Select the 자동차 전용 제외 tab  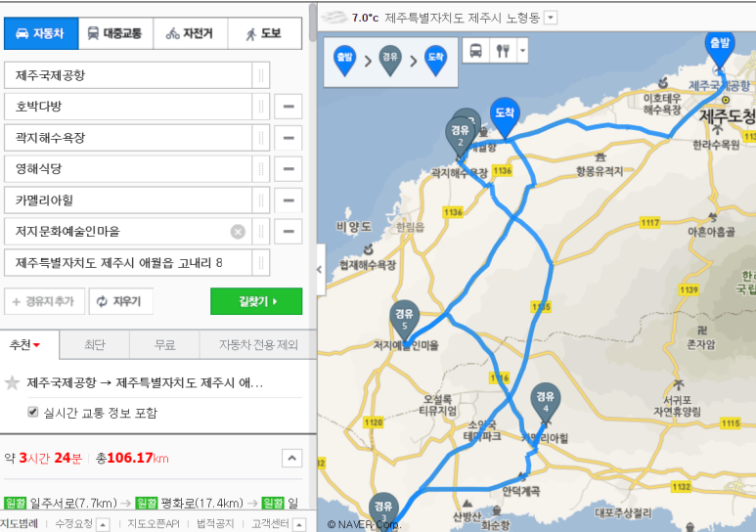258,345
